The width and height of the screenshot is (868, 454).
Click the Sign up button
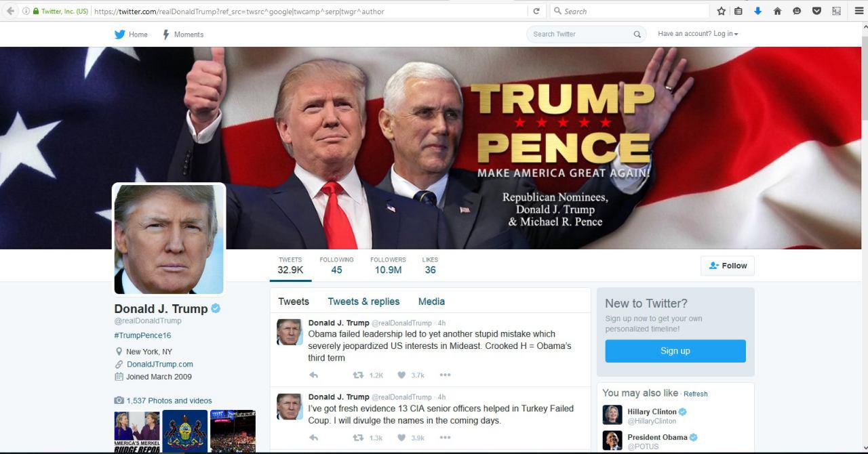pyautogui.click(x=675, y=351)
